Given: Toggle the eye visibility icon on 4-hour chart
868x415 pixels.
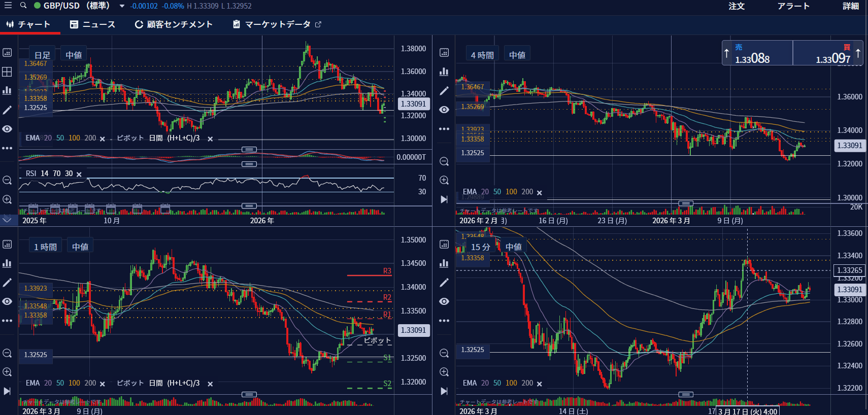Looking at the screenshot, I should [444, 110].
